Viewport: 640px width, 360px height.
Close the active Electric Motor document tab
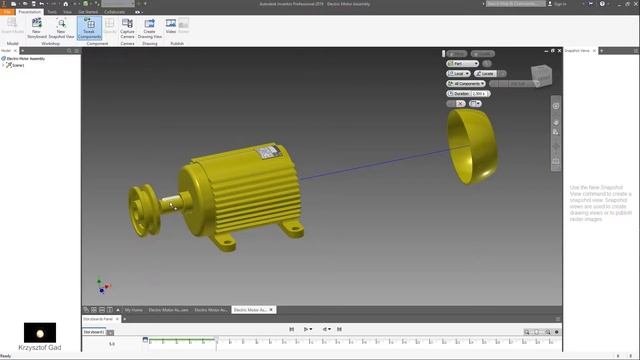(271, 310)
